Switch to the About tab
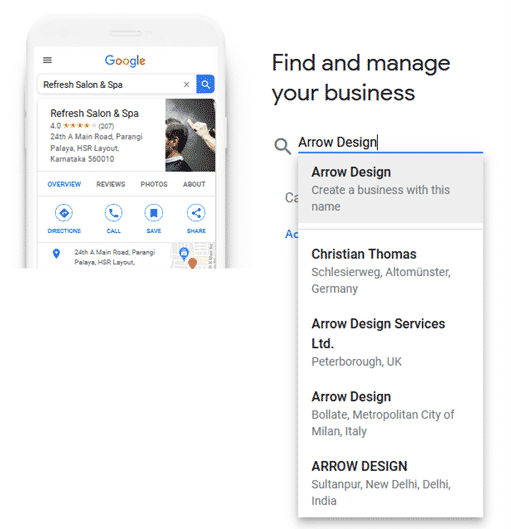The image size is (511, 529). (x=194, y=184)
